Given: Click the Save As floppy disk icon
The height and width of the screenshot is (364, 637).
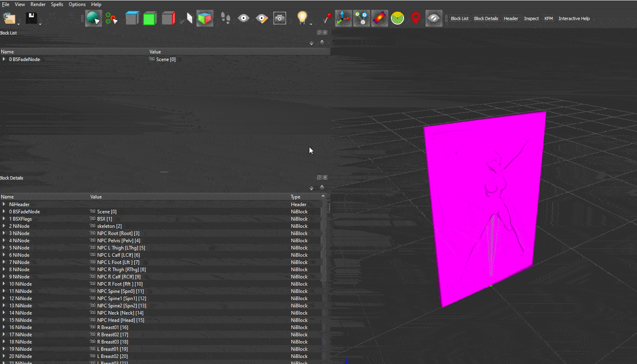Looking at the screenshot, I should [x=31, y=18].
